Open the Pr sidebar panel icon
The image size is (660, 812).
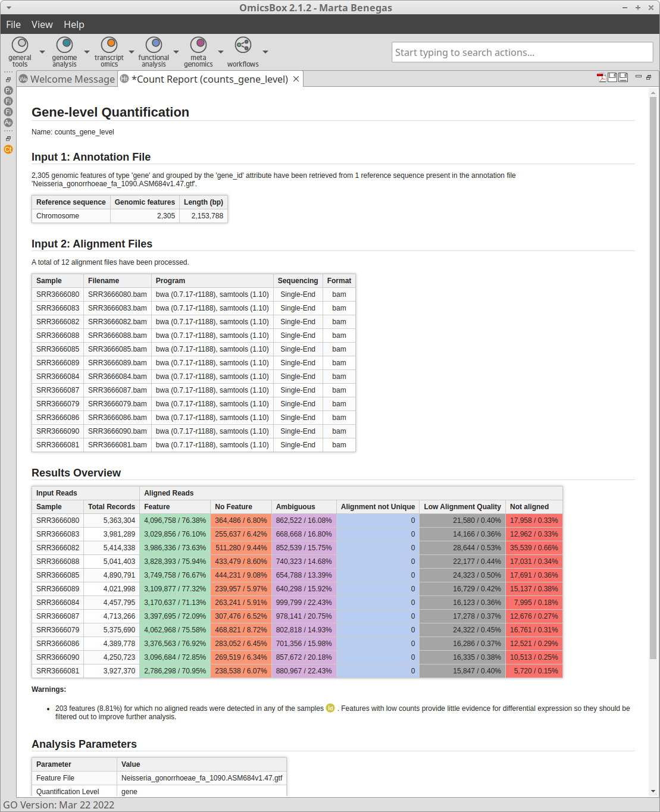(8, 90)
